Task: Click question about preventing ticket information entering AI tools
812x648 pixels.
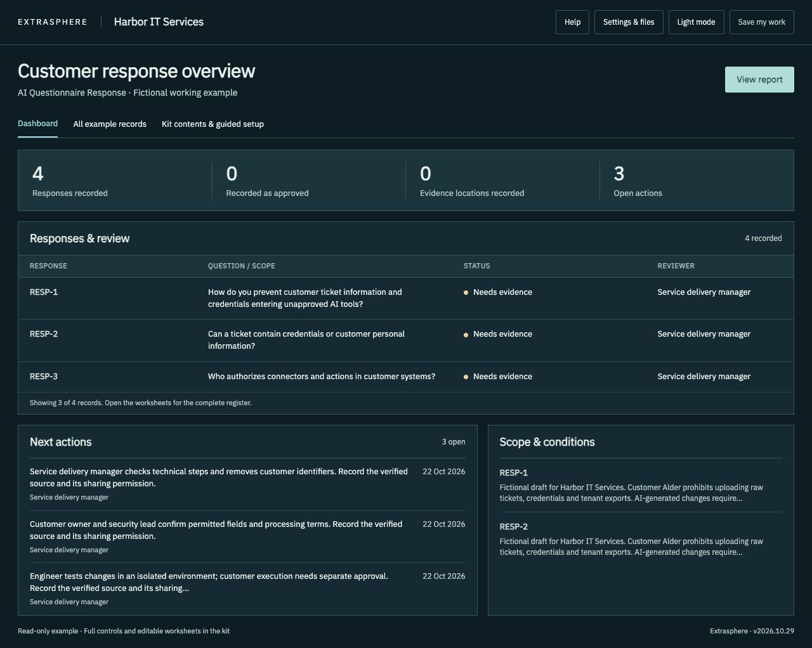Action: point(305,298)
